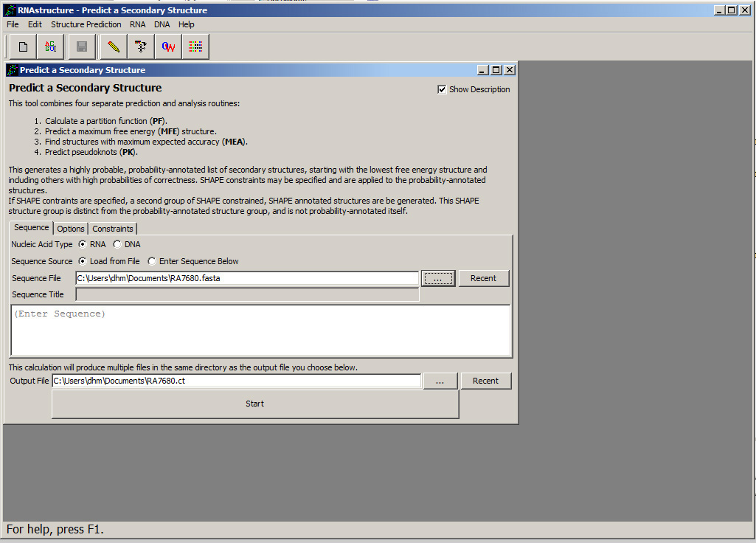The image size is (756, 543).
Task: Select the yellow pencil Draw icon
Action: click(114, 46)
